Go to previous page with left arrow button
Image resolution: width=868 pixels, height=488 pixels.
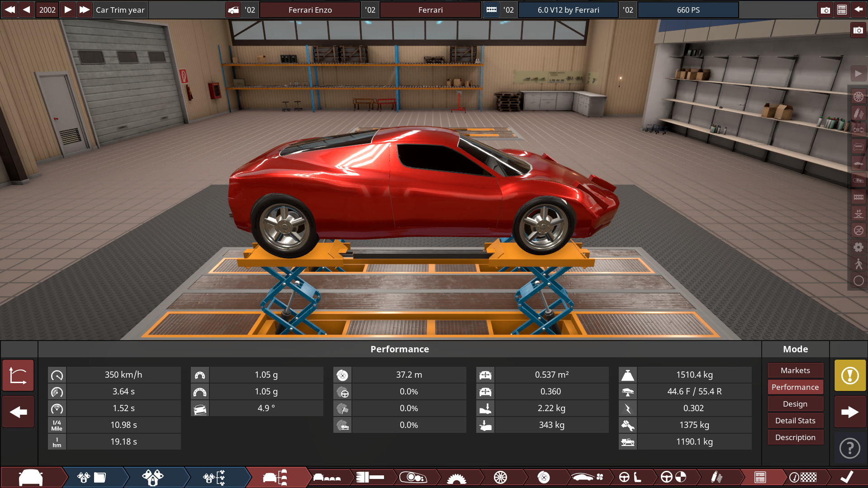click(x=18, y=412)
